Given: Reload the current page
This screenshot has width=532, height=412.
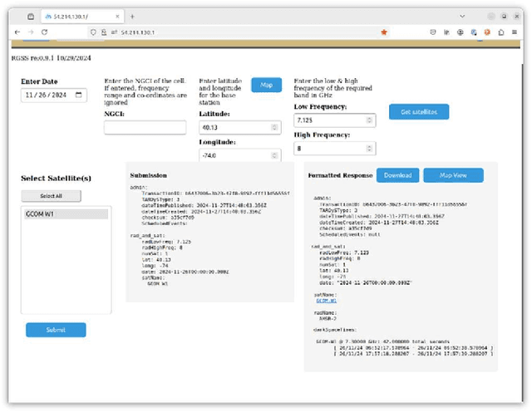Looking at the screenshot, I should (44, 32).
